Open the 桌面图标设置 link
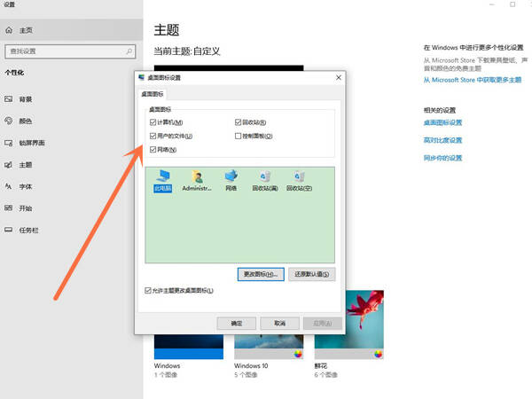This screenshot has width=532, height=399. [x=442, y=122]
